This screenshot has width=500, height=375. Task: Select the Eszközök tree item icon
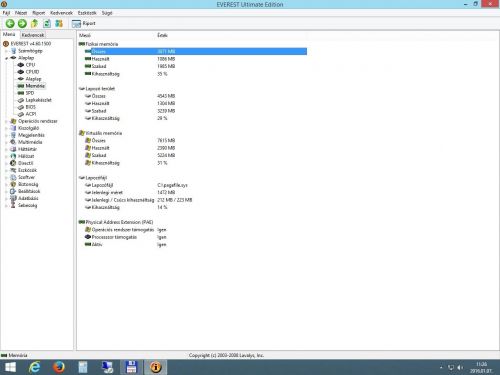[13, 170]
